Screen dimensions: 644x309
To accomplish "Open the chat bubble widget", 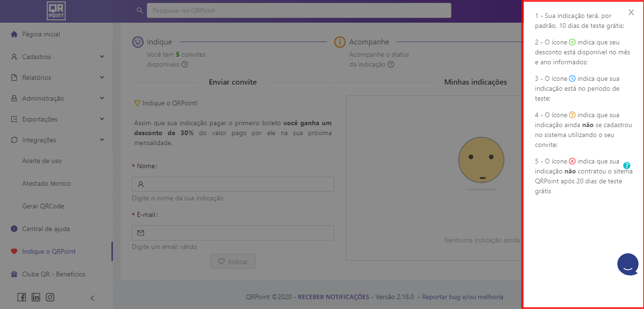I will tap(627, 265).
